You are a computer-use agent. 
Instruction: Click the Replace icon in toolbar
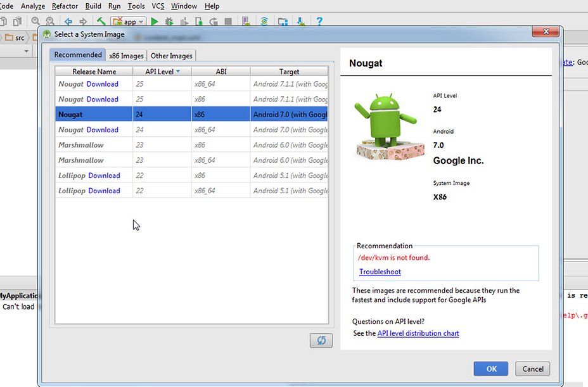click(x=49, y=22)
